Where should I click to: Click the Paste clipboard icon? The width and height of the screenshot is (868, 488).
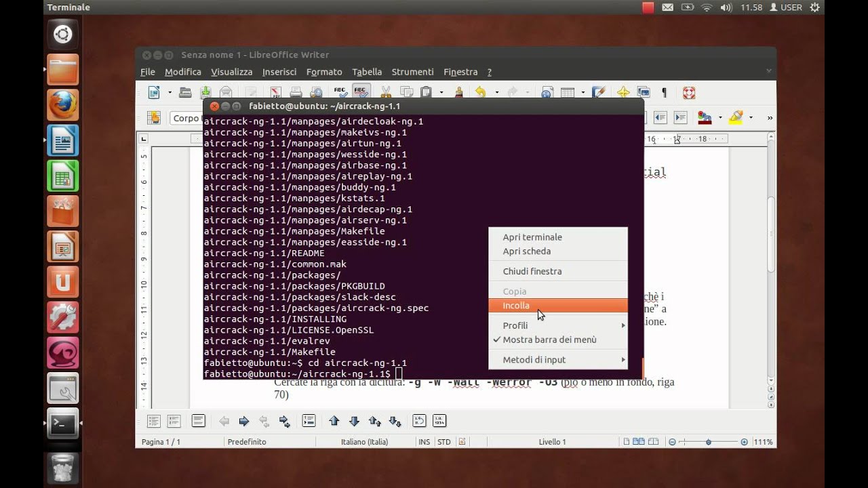[x=426, y=92]
